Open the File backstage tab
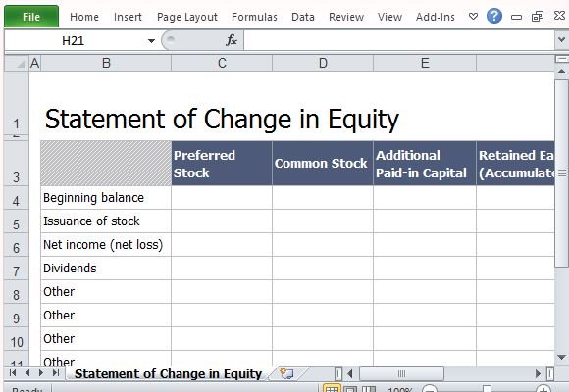Viewport: 569px width, 392px height. (31, 17)
